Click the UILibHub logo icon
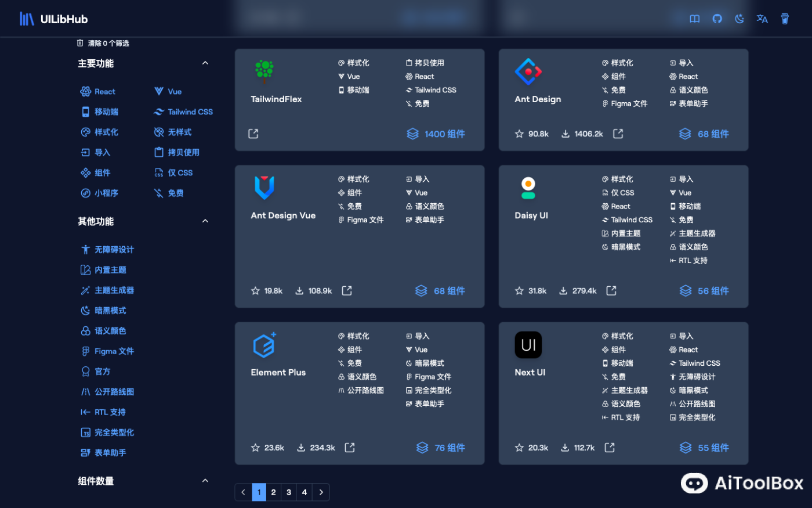The height and width of the screenshot is (508, 812). (26, 18)
